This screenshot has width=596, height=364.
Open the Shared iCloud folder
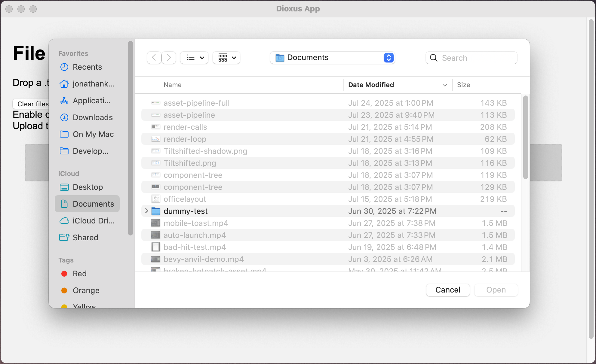click(x=85, y=238)
